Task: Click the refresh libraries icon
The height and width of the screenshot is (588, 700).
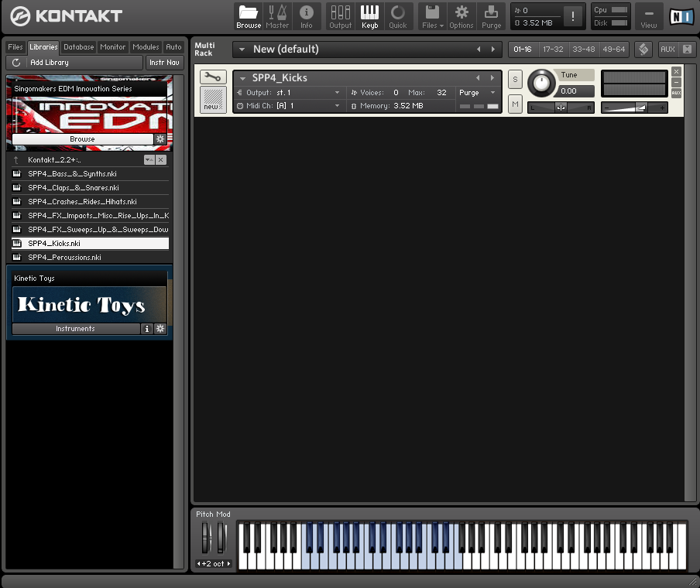Action: [16, 63]
